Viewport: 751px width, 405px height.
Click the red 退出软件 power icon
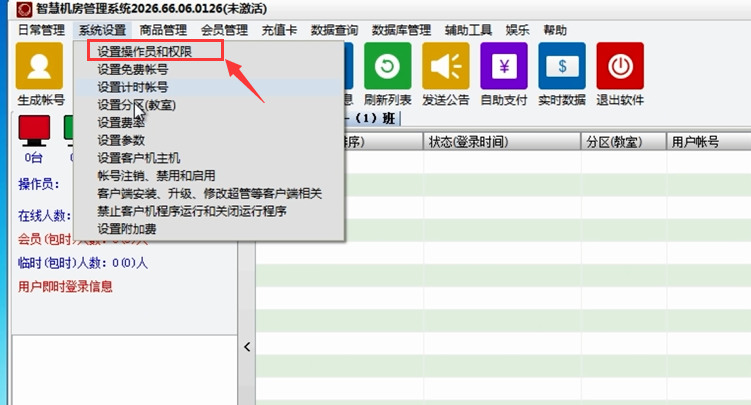click(x=619, y=66)
